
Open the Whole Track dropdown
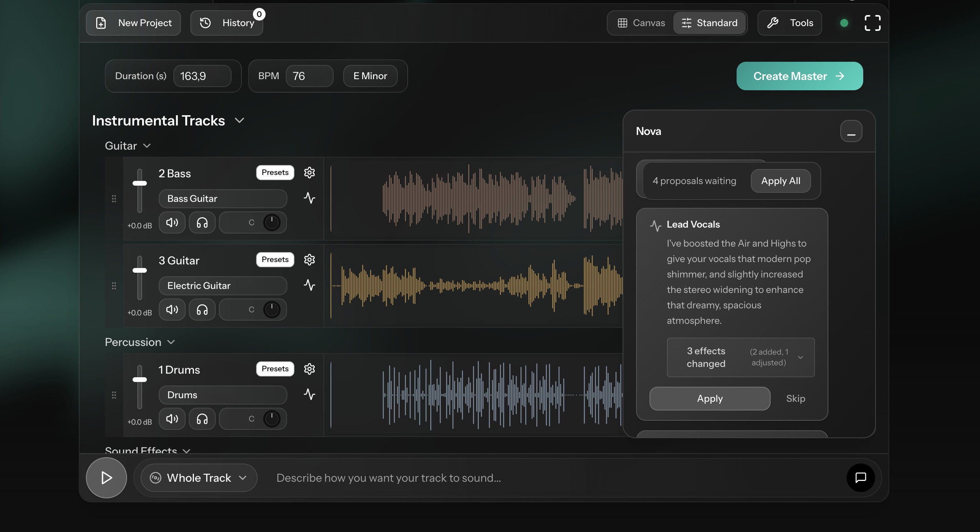click(199, 478)
